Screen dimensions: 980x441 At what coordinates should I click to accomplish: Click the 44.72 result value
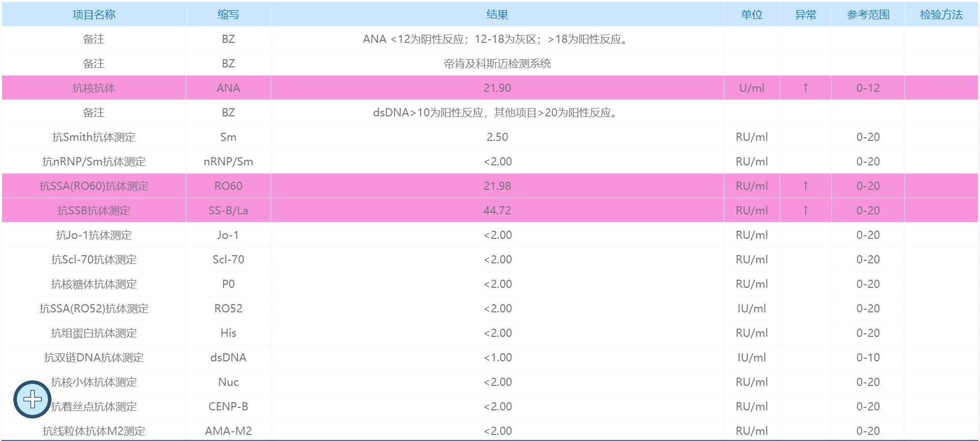[x=497, y=210]
